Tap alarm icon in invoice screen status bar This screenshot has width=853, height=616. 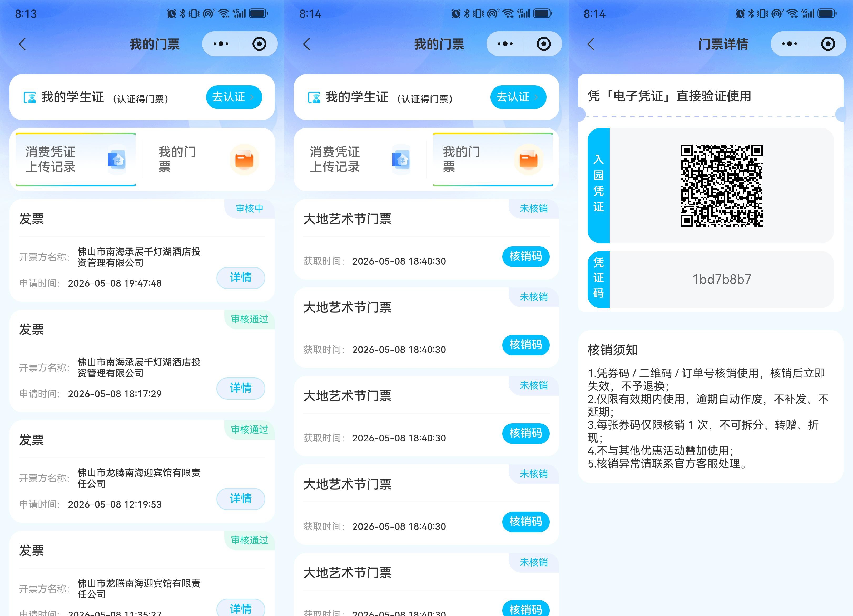tap(171, 14)
